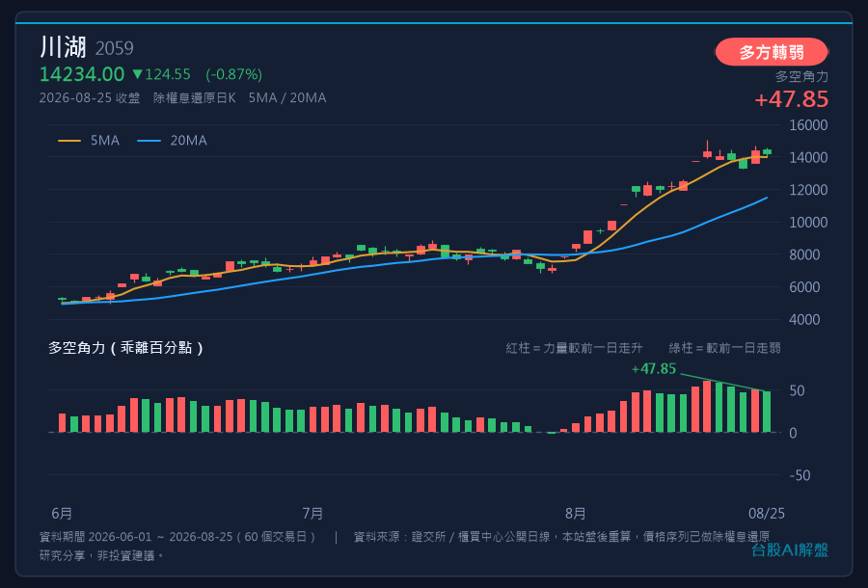The image size is (868, 588).
Task: Click the 多方轉弱 status badge
Action: pyautogui.click(x=772, y=52)
